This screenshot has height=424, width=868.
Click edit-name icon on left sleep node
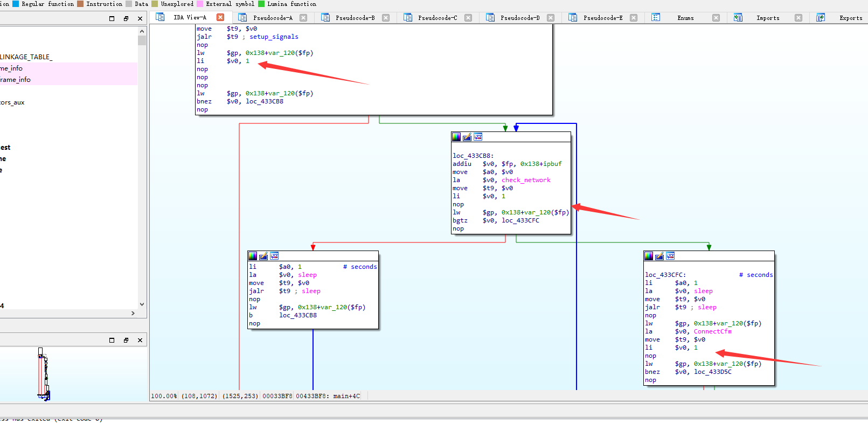pos(263,256)
